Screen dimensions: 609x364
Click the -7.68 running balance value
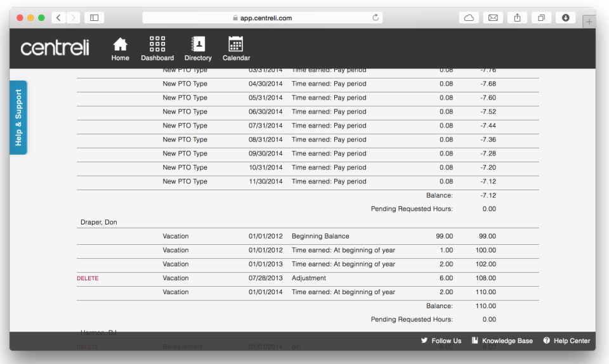(x=488, y=84)
